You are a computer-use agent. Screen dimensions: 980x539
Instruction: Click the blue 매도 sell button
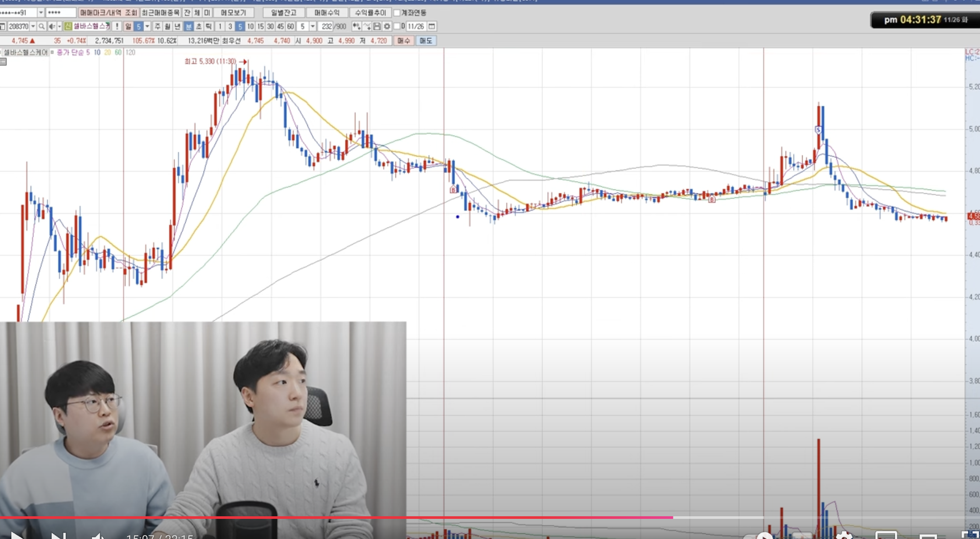(x=426, y=41)
